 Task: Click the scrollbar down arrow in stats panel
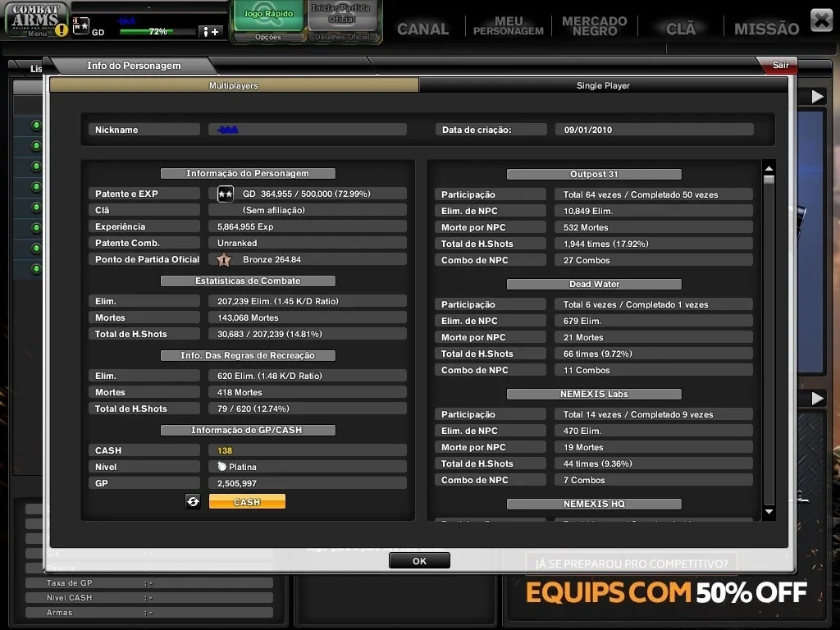coord(769,512)
